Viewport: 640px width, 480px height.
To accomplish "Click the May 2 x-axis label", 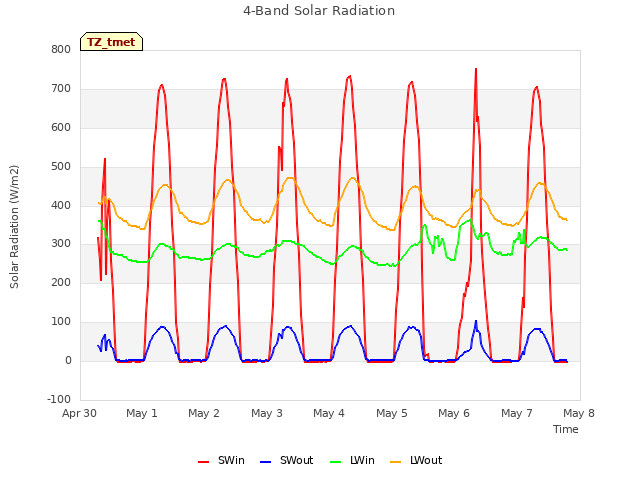I will tap(204, 413).
